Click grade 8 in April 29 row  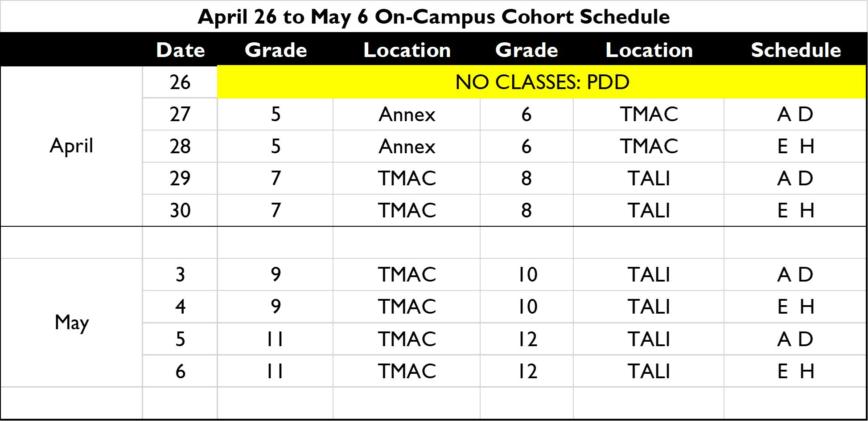pyautogui.click(x=526, y=178)
